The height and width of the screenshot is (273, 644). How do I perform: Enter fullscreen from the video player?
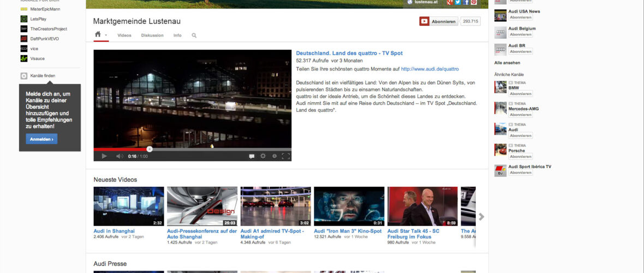tap(286, 156)
